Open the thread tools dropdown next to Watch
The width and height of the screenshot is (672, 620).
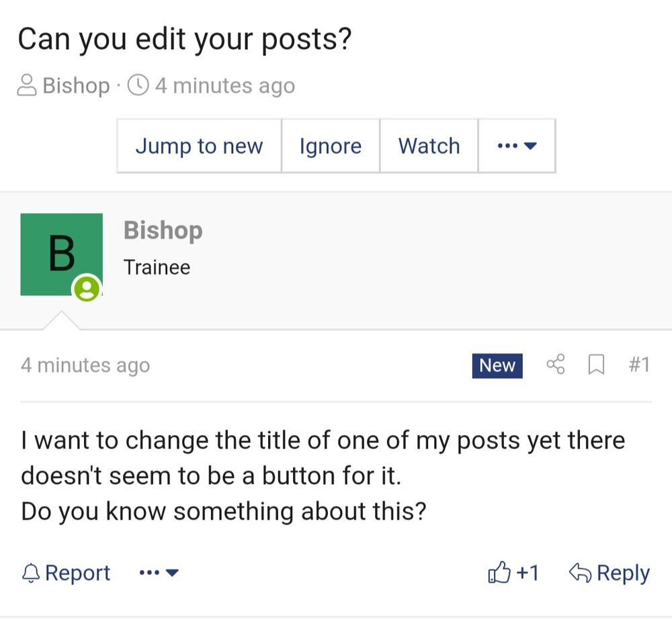pyautogui.click(x=516, y=146)
